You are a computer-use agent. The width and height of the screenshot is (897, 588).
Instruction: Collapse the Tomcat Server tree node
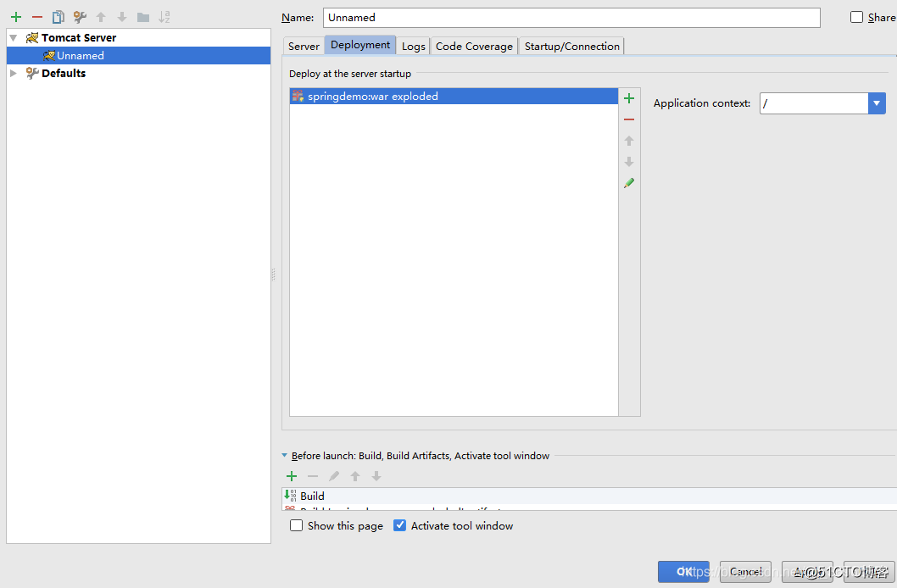pyautogui.click(x=14, y=38)
